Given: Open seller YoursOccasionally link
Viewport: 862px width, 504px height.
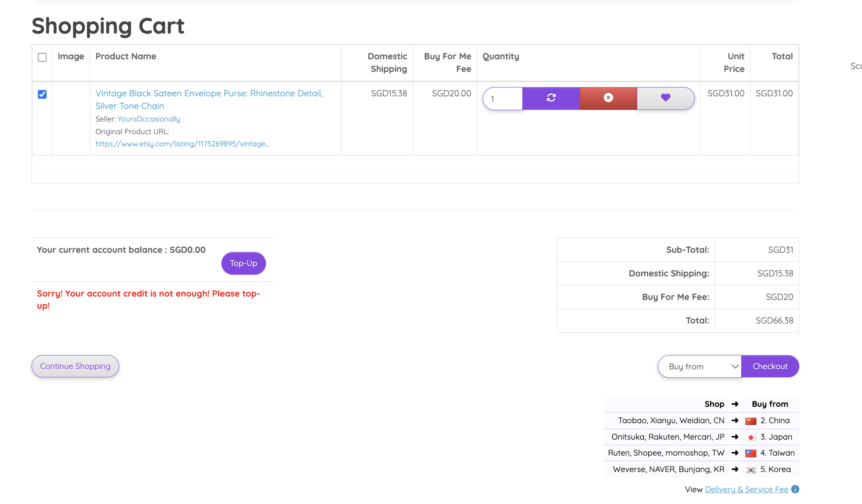Looking at the screenshot, I should 149,119.
